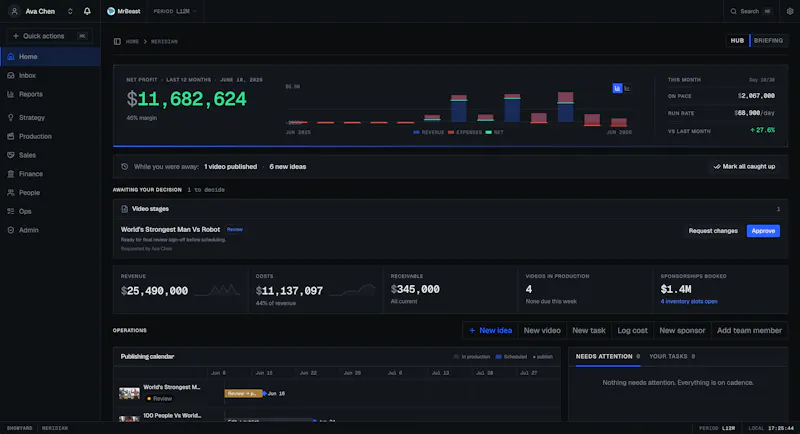
Task: Open Admin via its shield icon
Action: [x=11, y=230]
